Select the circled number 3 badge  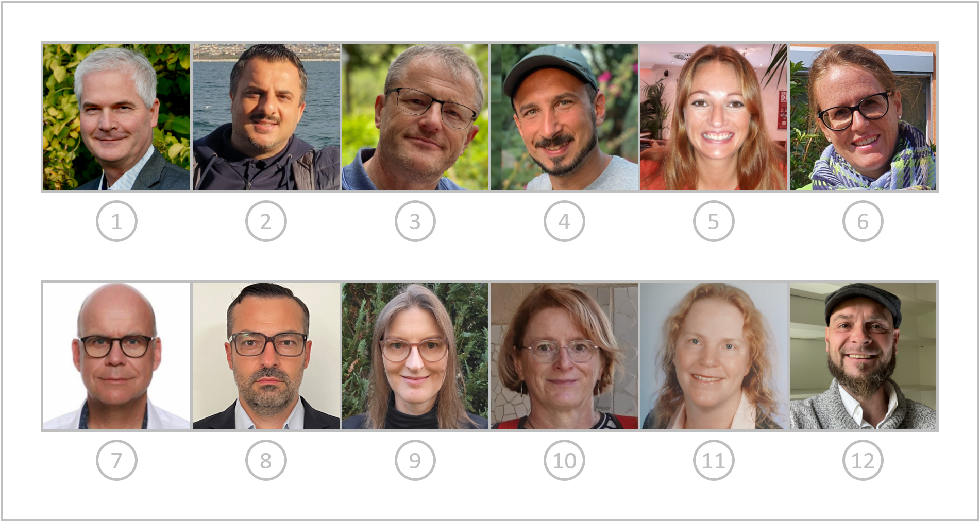click(x=415, y=221)
